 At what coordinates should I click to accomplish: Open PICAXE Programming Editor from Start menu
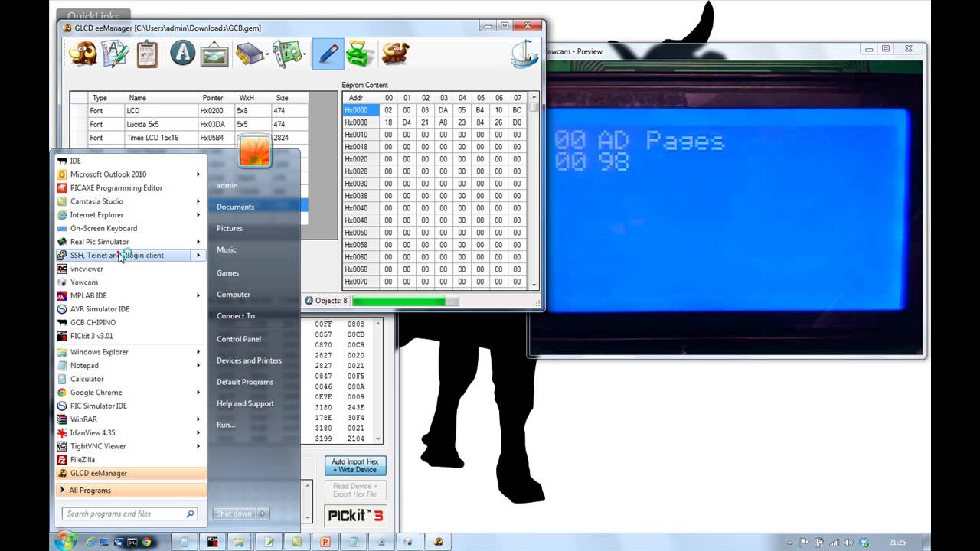pyautogui.click(x=131, y=187)
